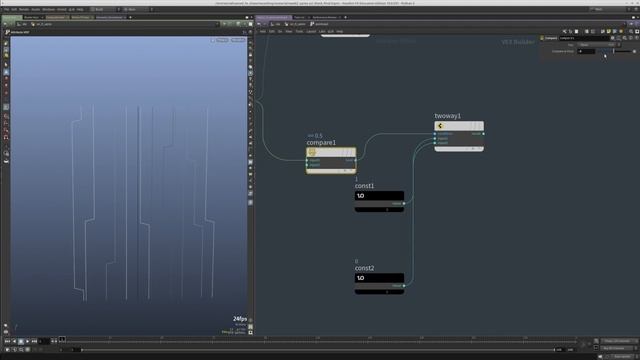Click the node name field in parameters
The height and width of the screenshot is (360, 640).
tap(584, 38)
